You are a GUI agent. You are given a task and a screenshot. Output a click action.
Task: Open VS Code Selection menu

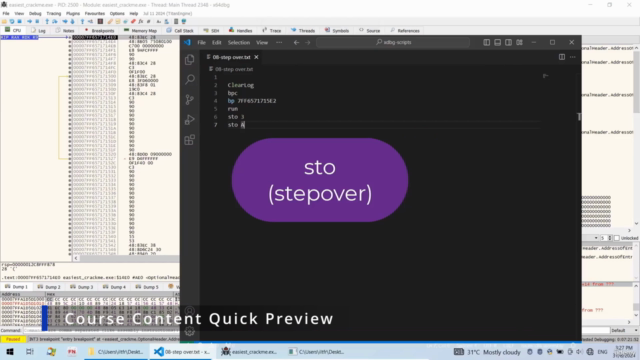coord(239,42)
